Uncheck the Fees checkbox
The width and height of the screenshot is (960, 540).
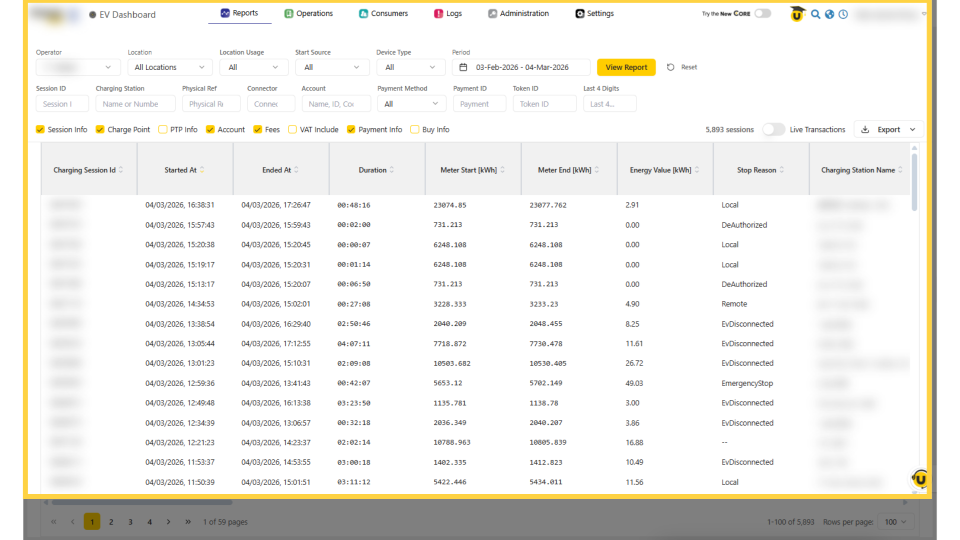[258, 130]
